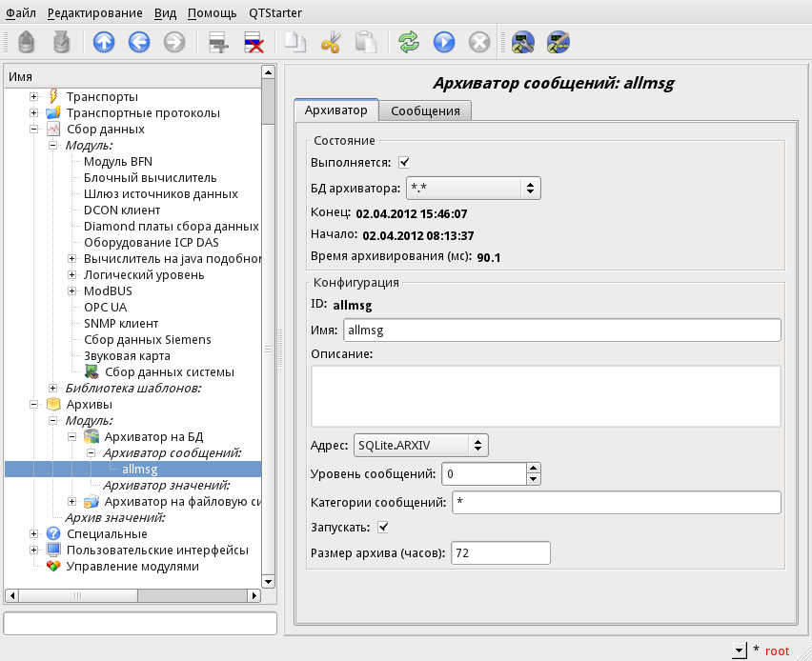
Task: Click the Delete item red-cross icon
Action: tap(254, 43)
